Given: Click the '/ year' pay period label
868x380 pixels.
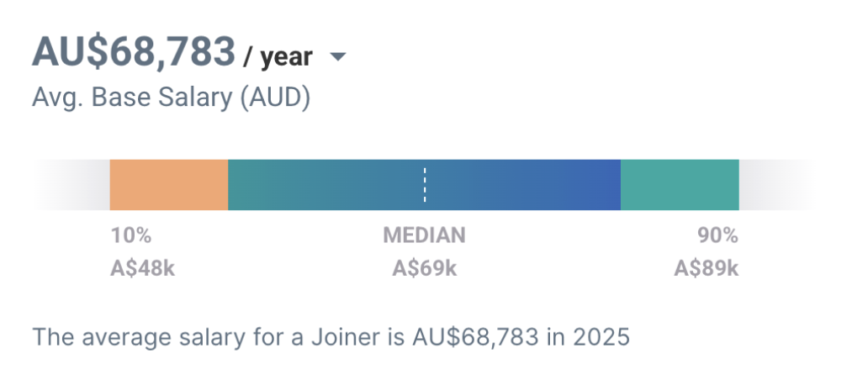Looking at the screenshot, I should click(x=278, y=56).
